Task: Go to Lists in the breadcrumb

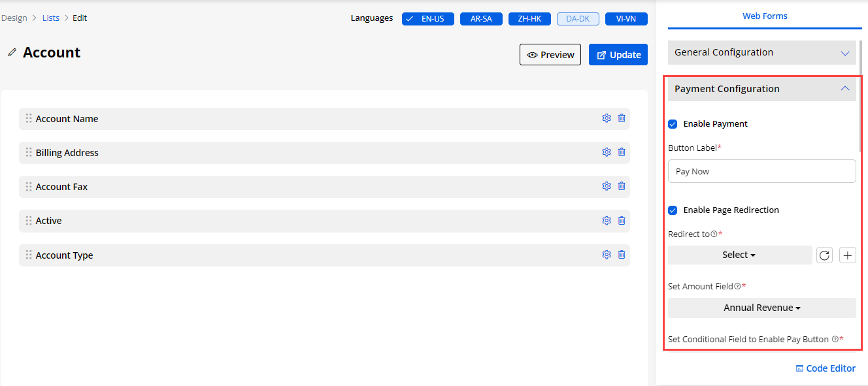Action: tap(51, 18)
